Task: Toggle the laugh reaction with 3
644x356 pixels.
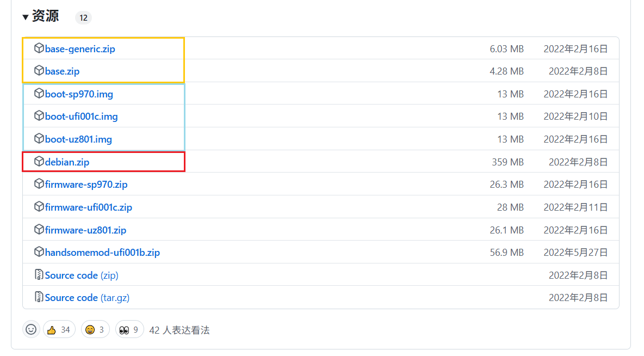Action: 95,329
